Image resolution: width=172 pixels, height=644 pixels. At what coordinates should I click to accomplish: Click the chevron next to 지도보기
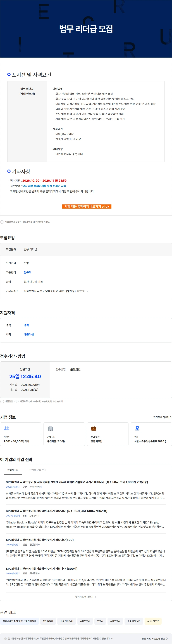[87, 291]
